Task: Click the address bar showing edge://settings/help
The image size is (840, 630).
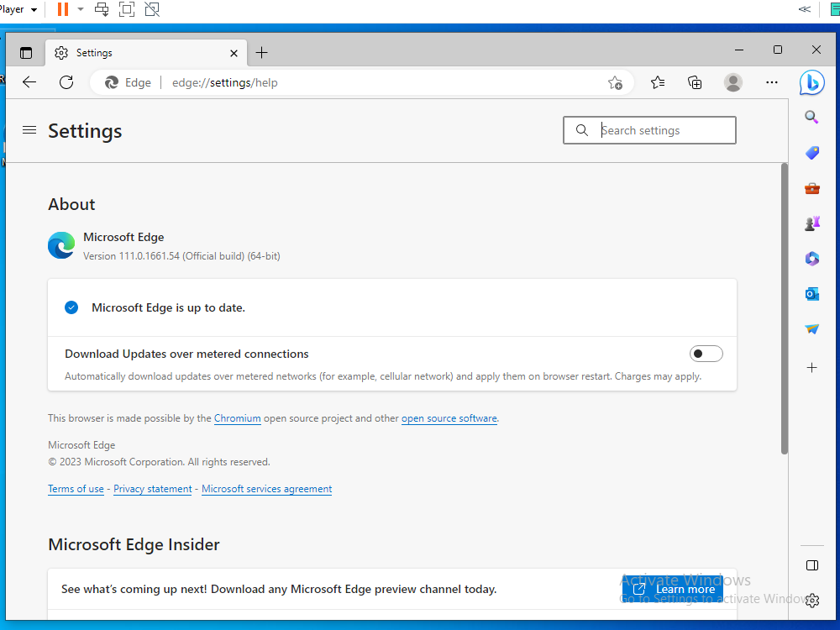Action: coord(362,82)
